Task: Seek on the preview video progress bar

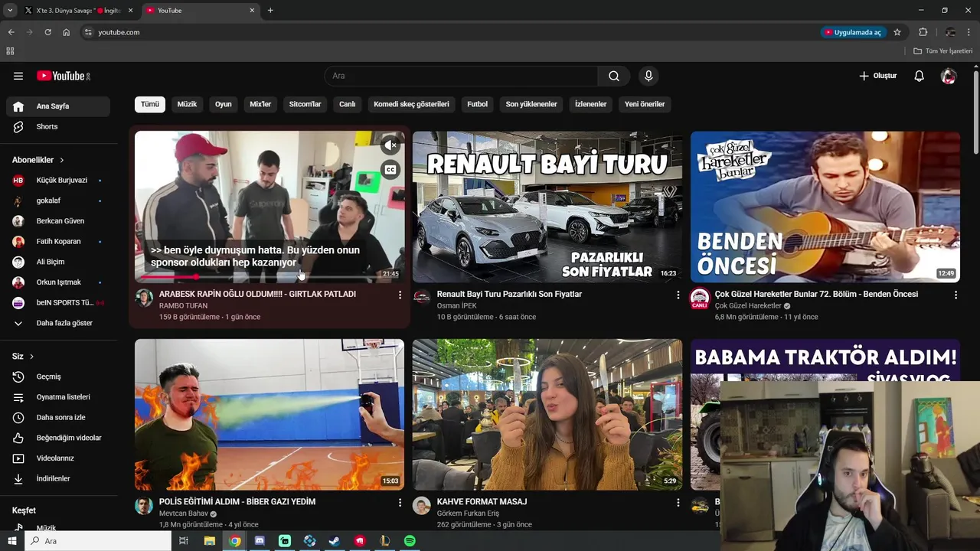Action: (269, 277)
